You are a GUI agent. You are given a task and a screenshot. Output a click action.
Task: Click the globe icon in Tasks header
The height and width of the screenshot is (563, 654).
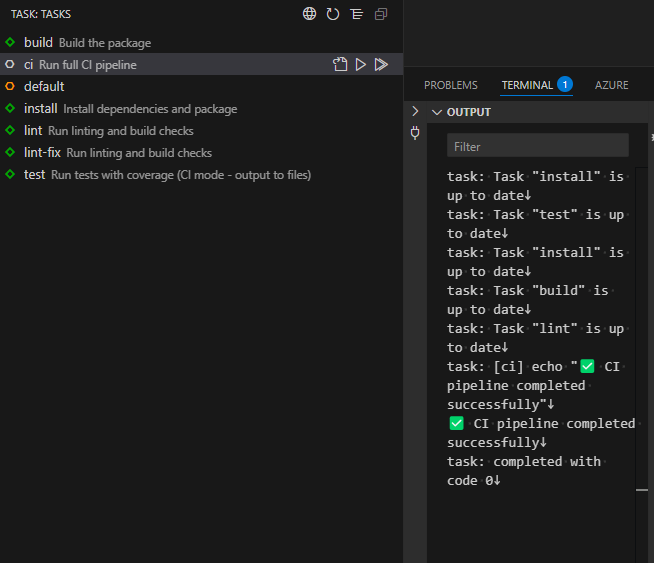(x=309, y=14)
